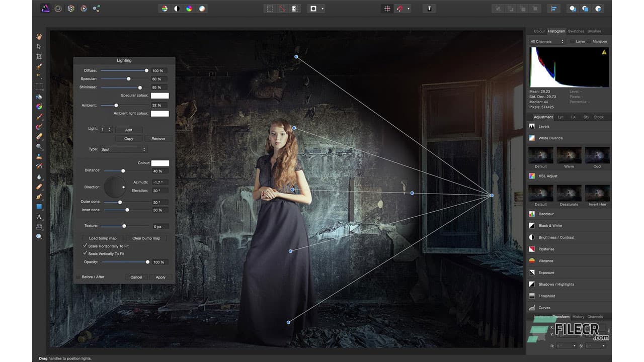Open the light Type dropdown showing Spot
This screenshot has width=644, height=362.
click(124, 149)
